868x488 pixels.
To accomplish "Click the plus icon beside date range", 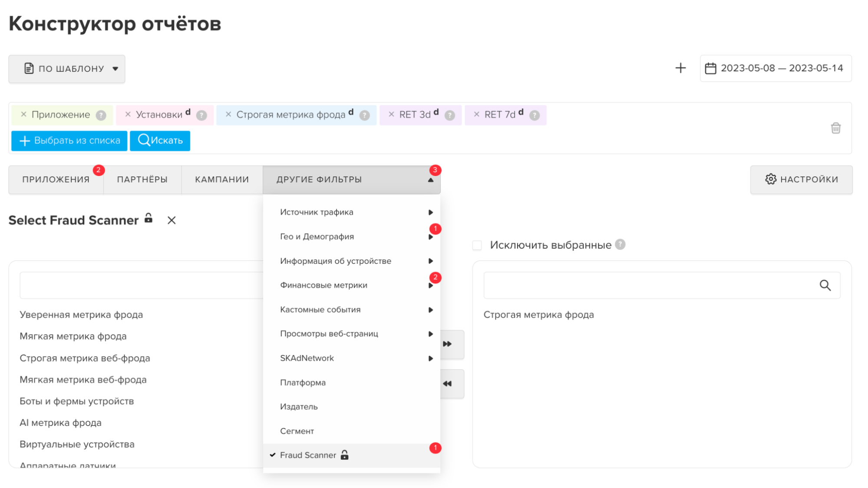I will 680,68.
